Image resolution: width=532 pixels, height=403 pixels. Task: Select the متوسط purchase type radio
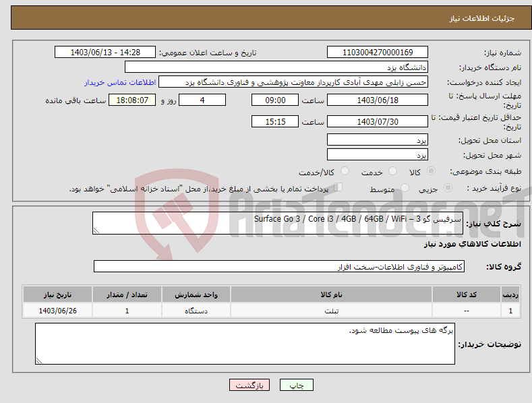point(405,187)
